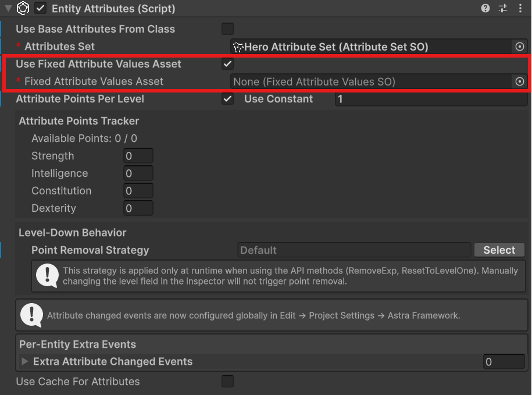Expand Extra Attribute Changed Events list

click(x=24, y=361)
